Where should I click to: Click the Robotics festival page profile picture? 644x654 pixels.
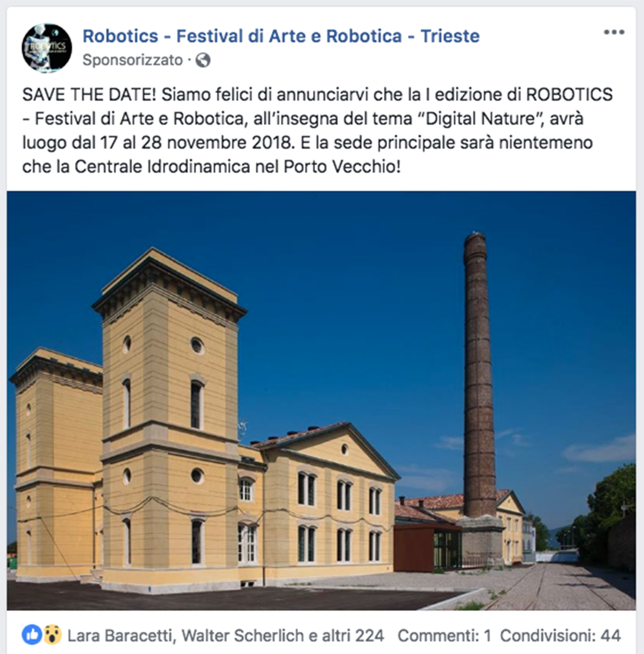(x=47, y=48)
